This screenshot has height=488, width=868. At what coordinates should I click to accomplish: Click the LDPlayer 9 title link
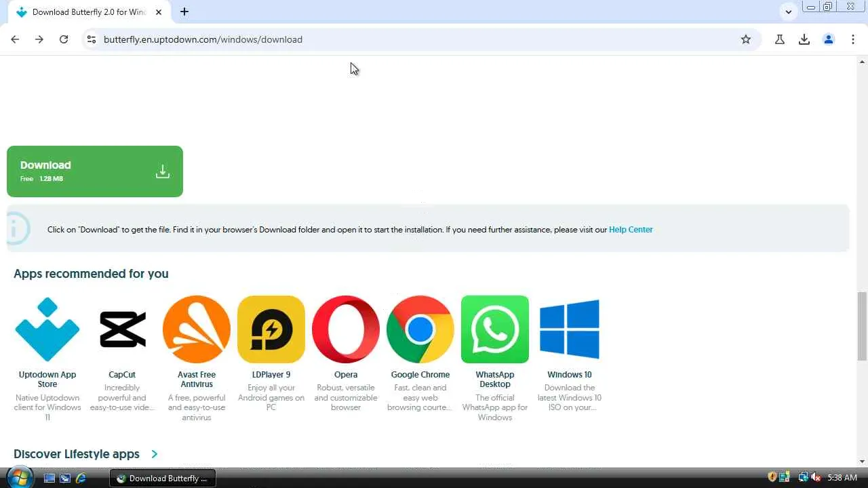(x=271, y=375)
